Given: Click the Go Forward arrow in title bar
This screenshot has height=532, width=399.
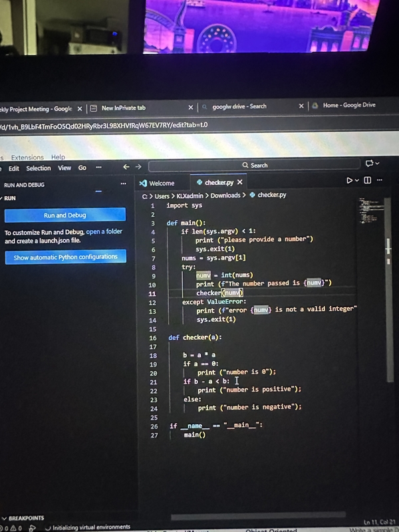Looking at the screenshot, I should click(138, 167).
